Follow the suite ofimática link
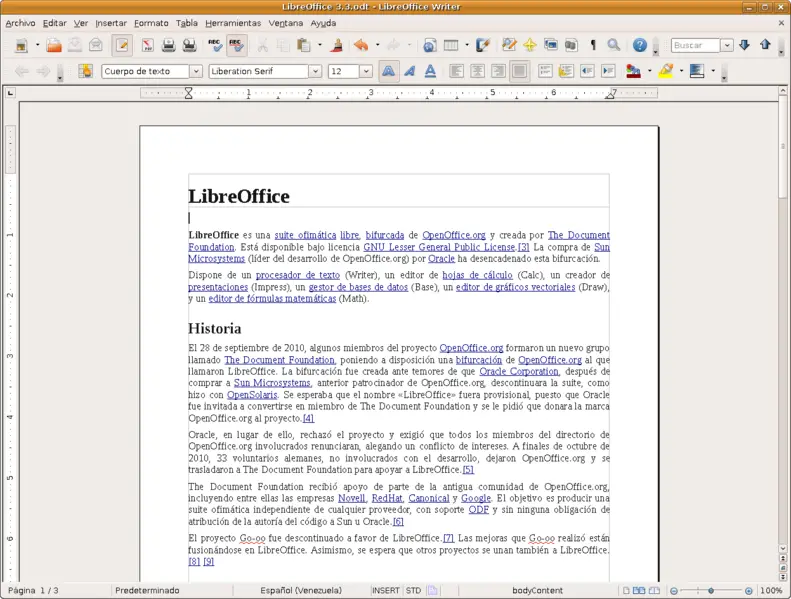 point(305,235)
